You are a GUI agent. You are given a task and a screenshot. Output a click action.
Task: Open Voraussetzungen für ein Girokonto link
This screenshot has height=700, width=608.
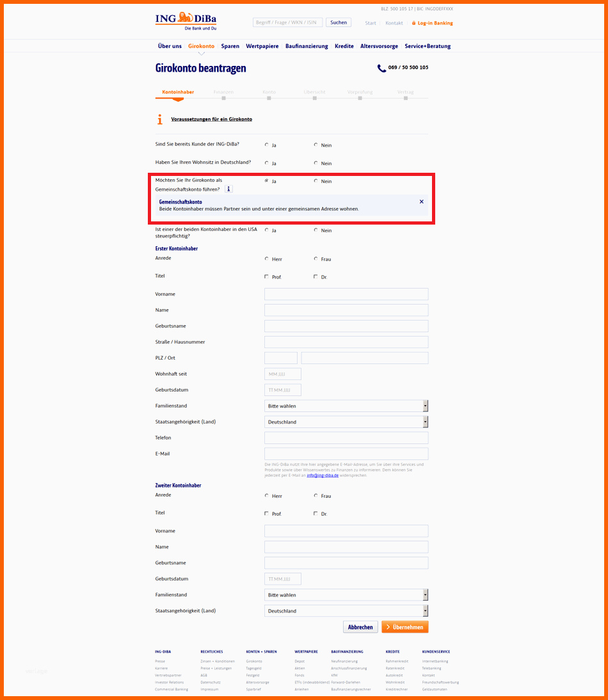tap(212, 119)
